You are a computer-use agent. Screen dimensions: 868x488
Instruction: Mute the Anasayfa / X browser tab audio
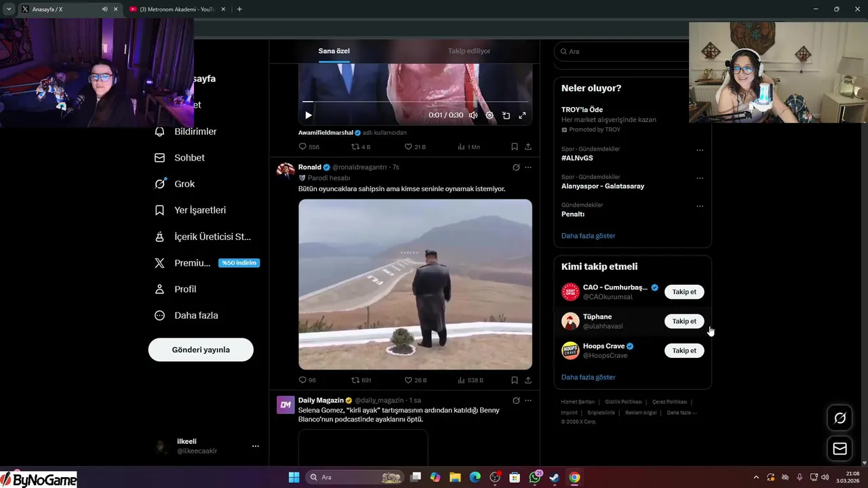pyautogui.click(x=105, y=9)
